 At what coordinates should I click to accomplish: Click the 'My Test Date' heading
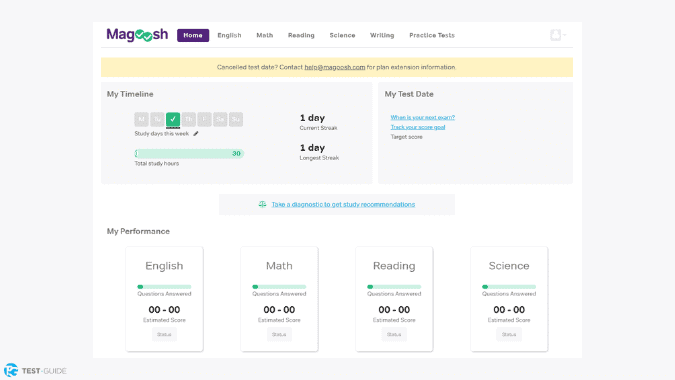pos(409,94)
